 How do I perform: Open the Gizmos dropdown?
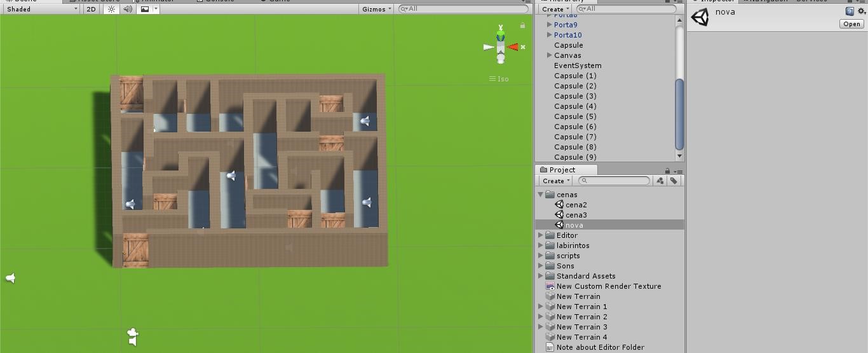click(x=376, y=9)
